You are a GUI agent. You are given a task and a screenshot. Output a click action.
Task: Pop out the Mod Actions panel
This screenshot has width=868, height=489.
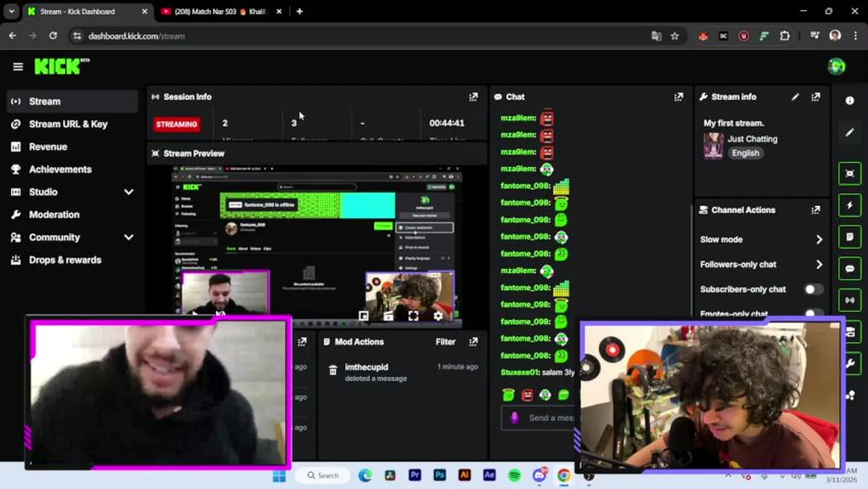pyautogui.click(x=473, y=342)
